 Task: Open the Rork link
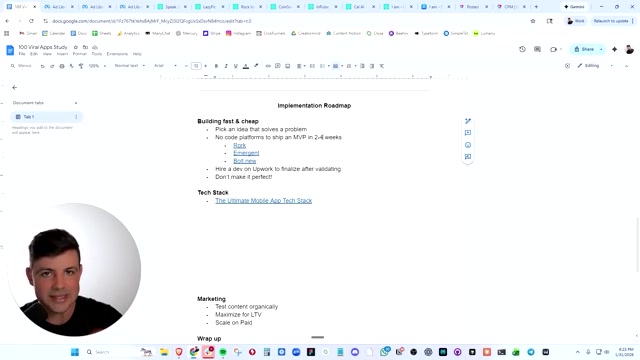pos(240,145)
